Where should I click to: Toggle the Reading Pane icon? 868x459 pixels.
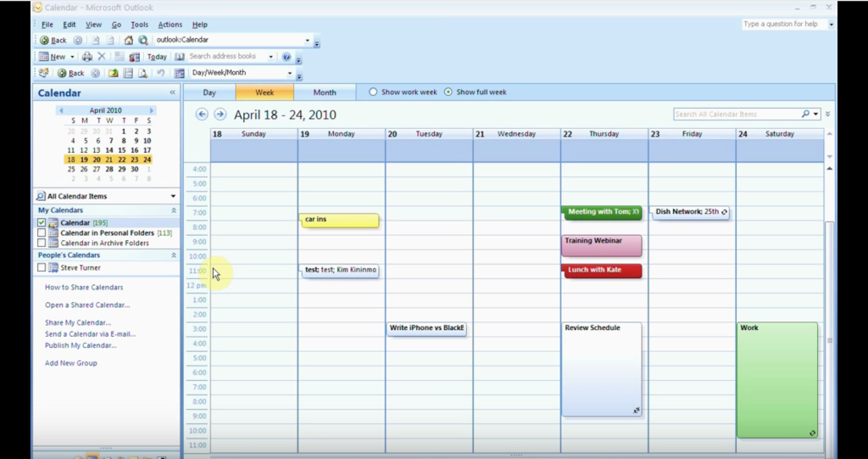pyautogui.click(x=128, y=73)
